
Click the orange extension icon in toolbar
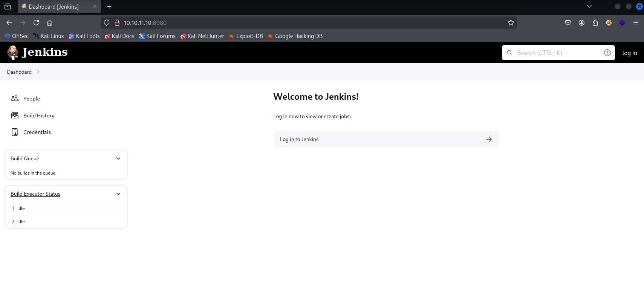point(609,23)
